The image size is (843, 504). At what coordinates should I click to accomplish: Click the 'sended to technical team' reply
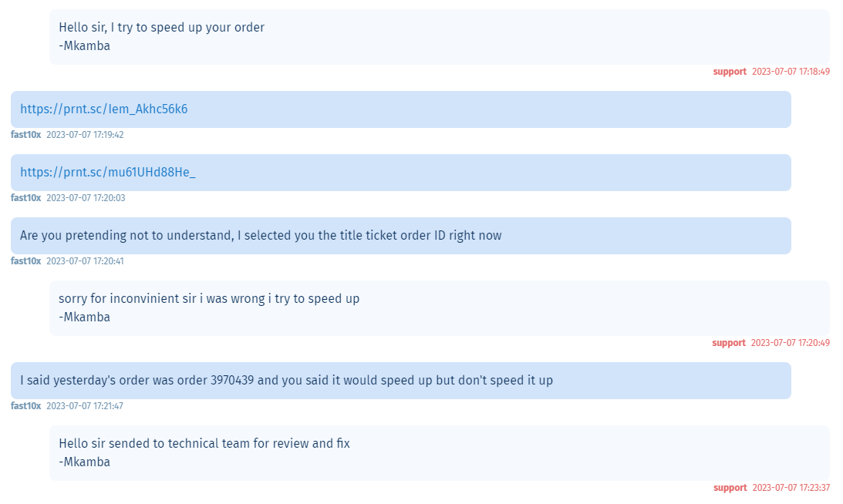tap(440, 453)
